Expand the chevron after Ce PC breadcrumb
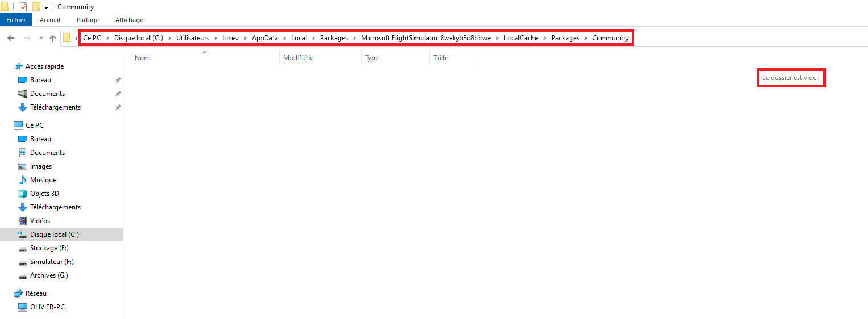 click(x=108, y=38)
